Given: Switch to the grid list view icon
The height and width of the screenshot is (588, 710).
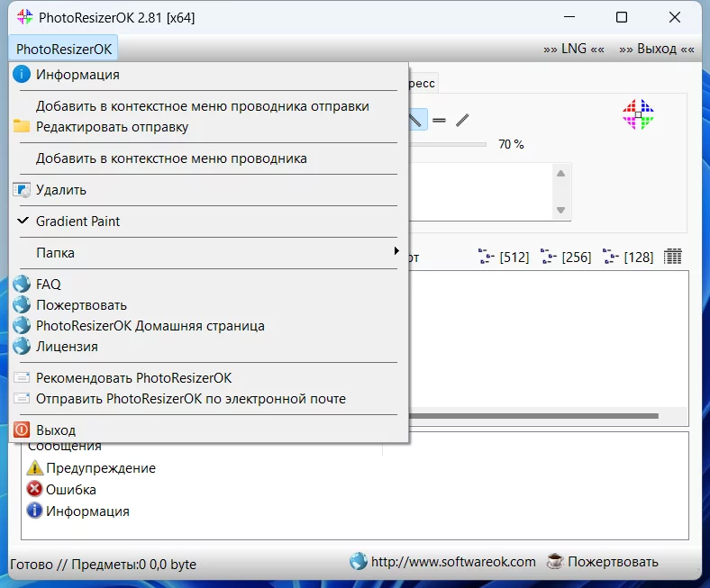Looking at the screenshot, I should point(672,257).
